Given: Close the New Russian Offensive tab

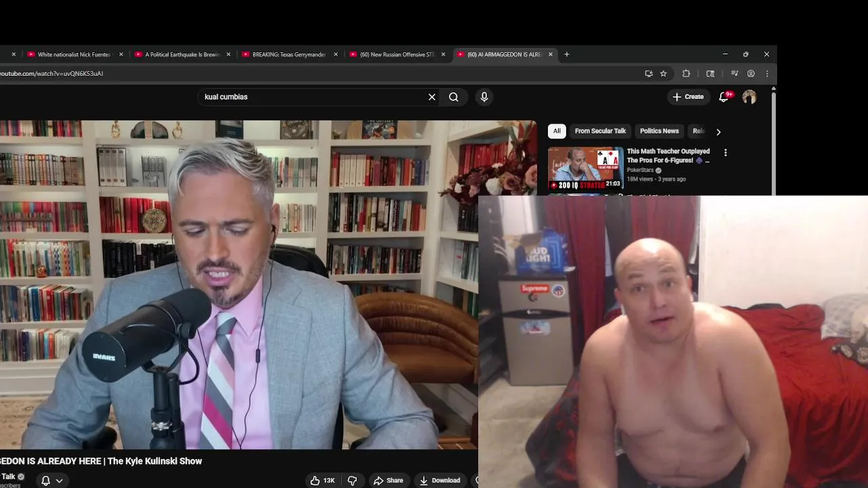Looking at the screenshot, I should click(x=443, y=54).
